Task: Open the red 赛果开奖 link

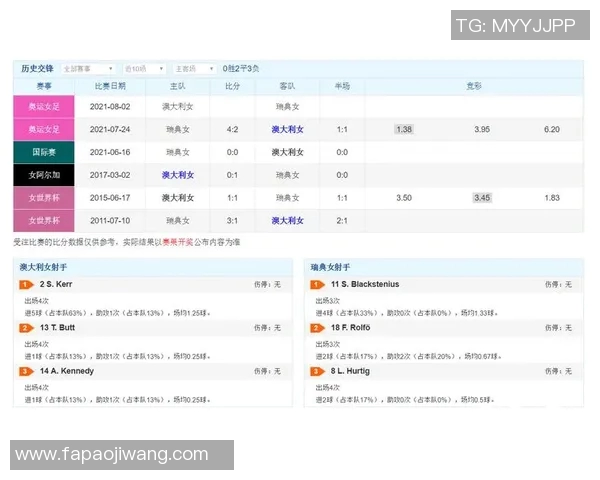Action: pyautogui.click(x=173, y=242)
